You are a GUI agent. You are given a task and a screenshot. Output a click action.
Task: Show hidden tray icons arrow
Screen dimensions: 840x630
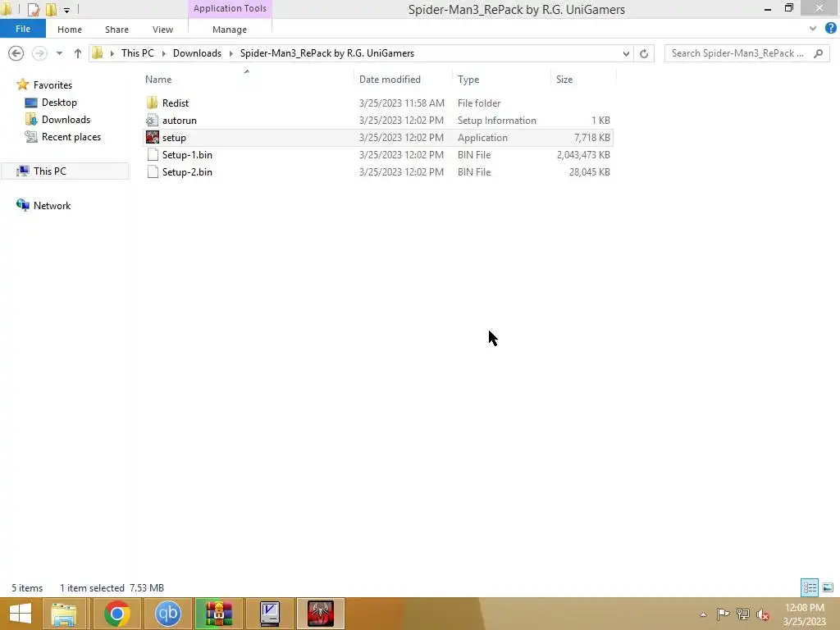[703, 614]
